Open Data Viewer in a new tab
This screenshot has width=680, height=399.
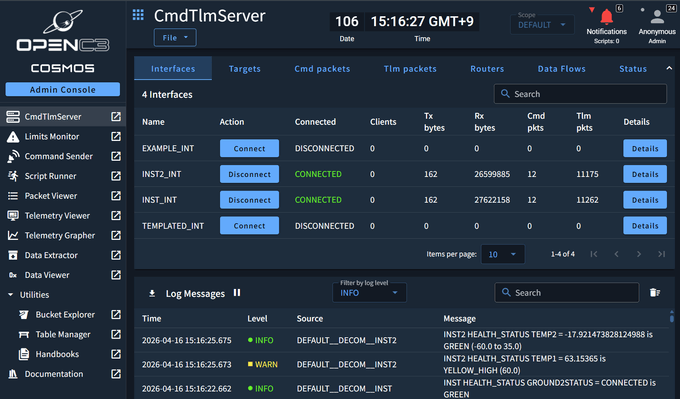pyautogui.click(x=116, y=275)
